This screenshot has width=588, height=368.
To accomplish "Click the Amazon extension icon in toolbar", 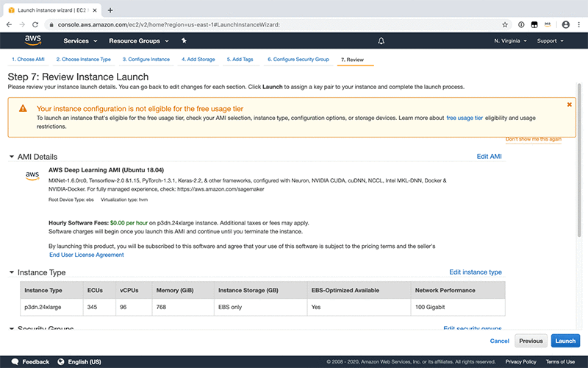I will click(548, 25).
